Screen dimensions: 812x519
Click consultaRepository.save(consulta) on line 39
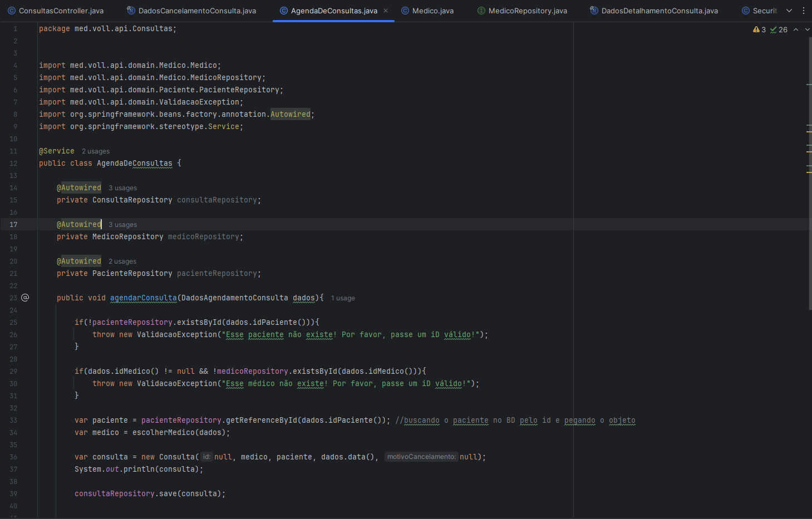pyautogui.click(x=150, y=493)
